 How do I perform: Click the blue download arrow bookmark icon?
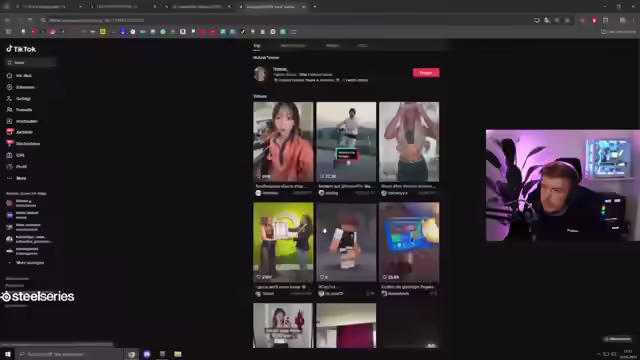[x=123, y=31]
